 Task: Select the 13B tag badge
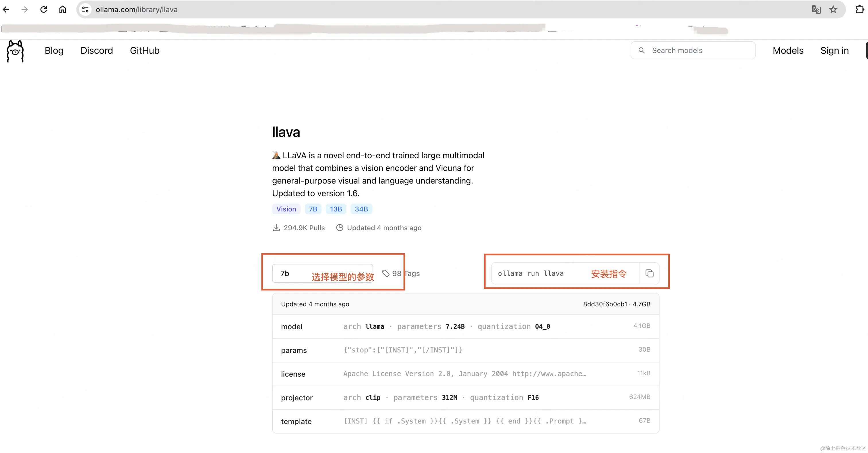(336, 209)
